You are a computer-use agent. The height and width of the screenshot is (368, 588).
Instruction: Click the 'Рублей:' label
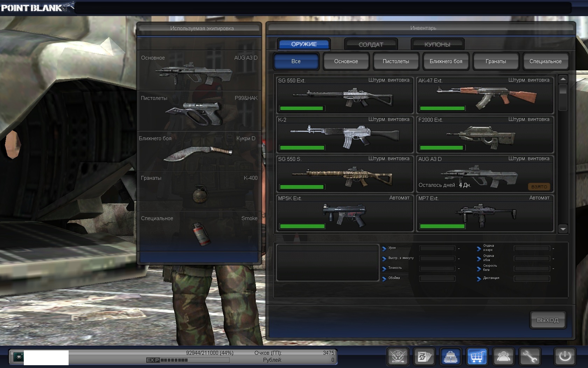tap(272, 360)
